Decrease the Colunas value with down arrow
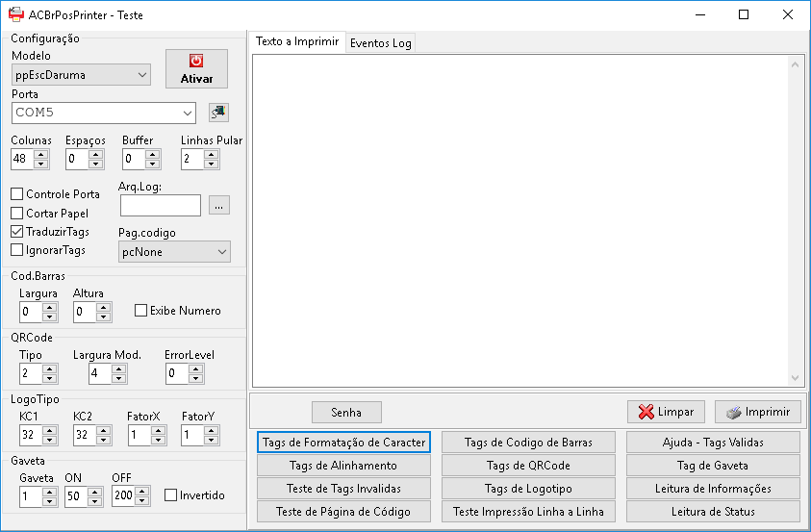 tap(40, 164)
